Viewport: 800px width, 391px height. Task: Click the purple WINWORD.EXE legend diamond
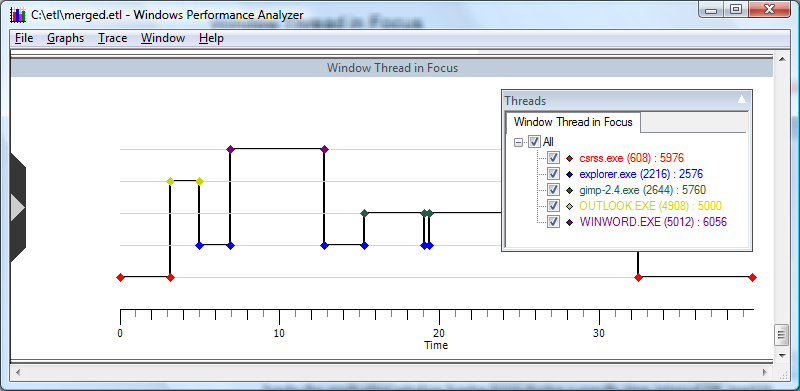pyautogui.click(x=570, y=222)
